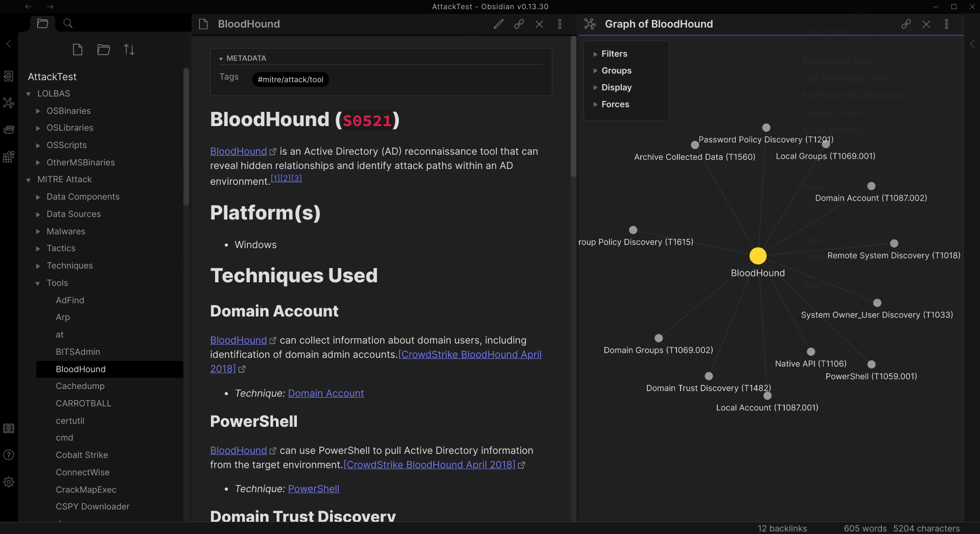Open the ribbon icon below graph view
980x534 pixels.
tap(9, 130)
